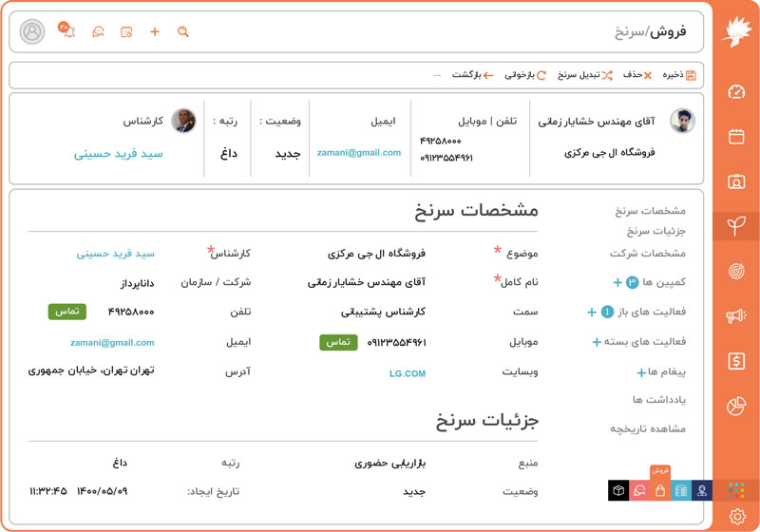
Task: Open the megaphone marketing icon in sidebar
Action: [736, 315]
